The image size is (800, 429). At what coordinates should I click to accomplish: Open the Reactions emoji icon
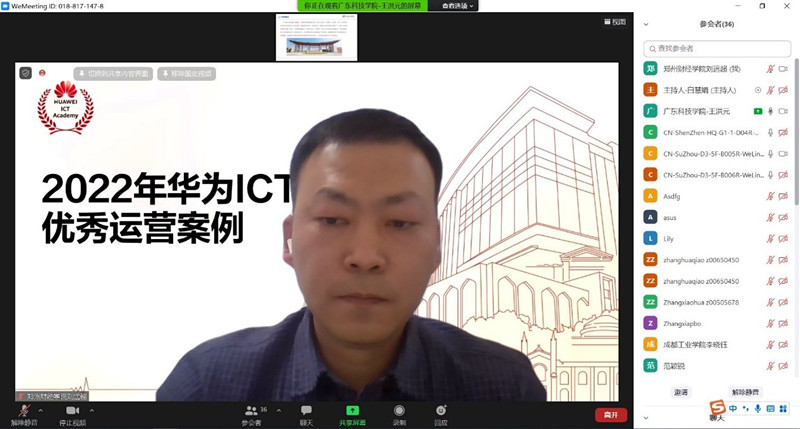point(441,410)
